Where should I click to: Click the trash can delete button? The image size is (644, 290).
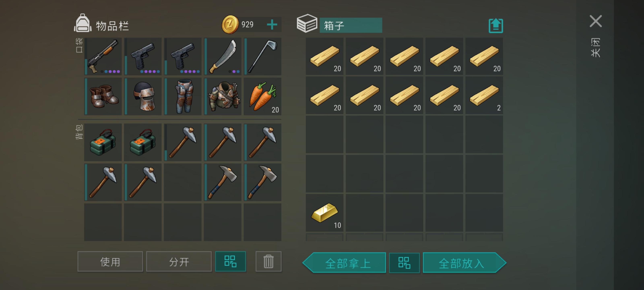pos(268,261)
